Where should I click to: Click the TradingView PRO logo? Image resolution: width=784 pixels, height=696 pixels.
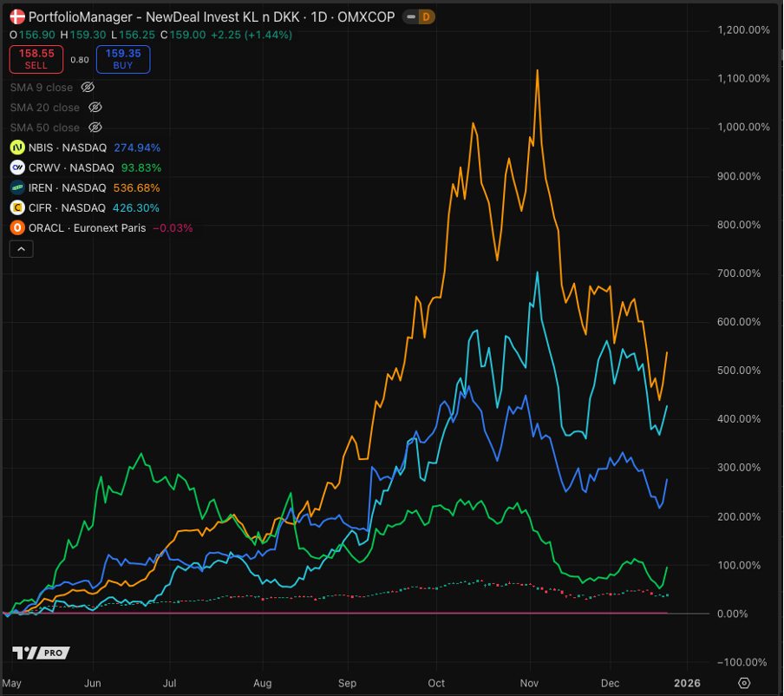41,653
